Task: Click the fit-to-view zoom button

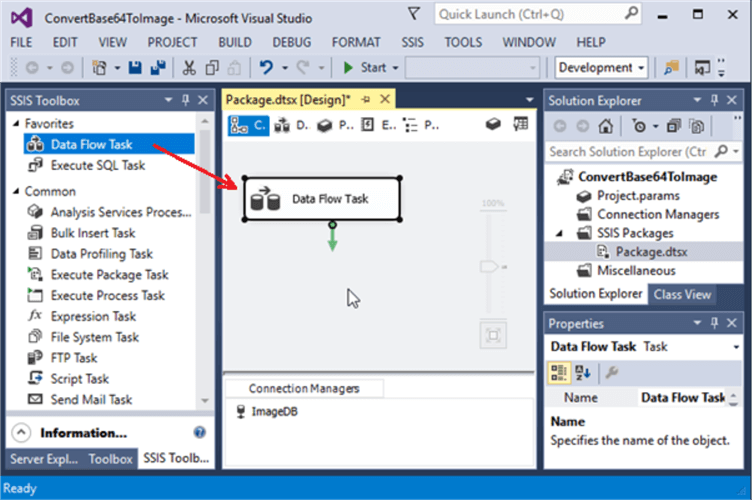Action: click(x=493, y=335)
